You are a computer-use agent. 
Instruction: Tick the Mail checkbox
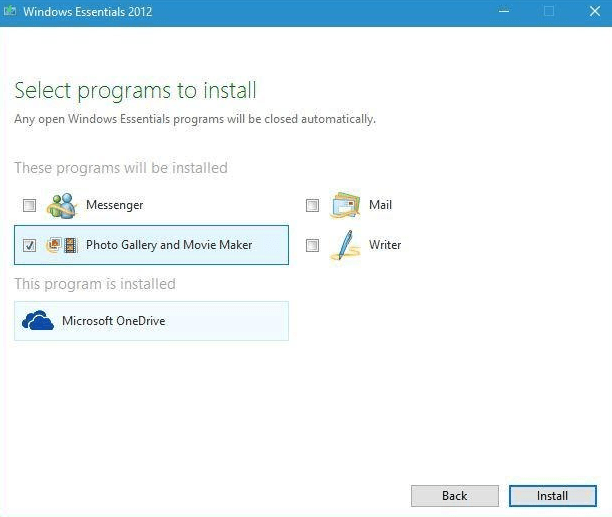[x=312, y=206]
